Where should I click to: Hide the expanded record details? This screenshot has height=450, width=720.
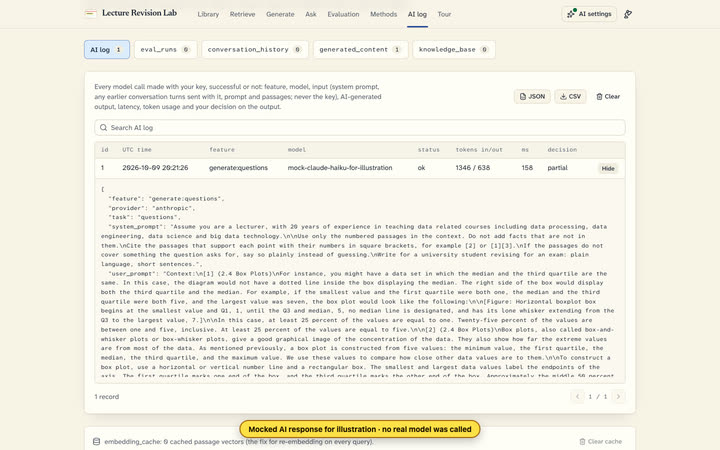point(608,169)
